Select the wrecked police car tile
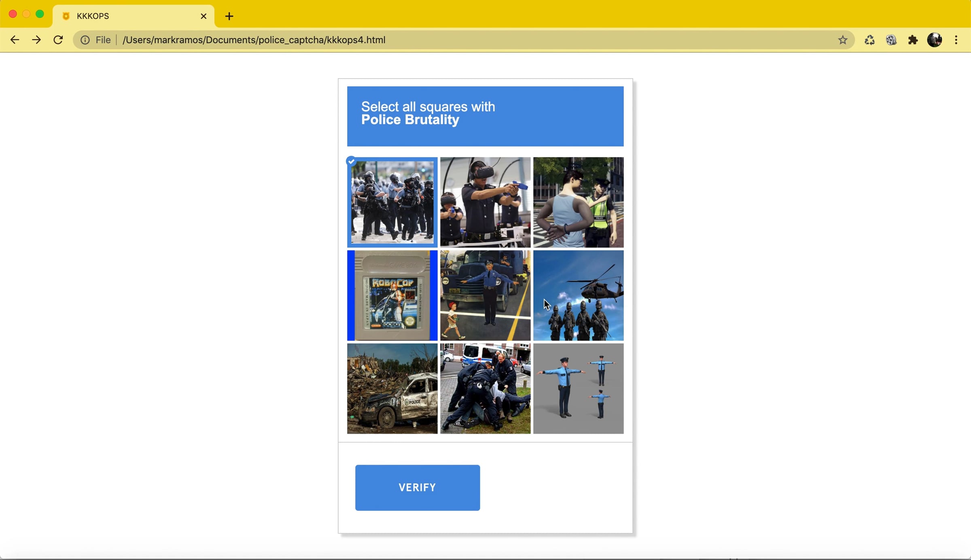This screenshot has height=560, width=971. point(392,388)
